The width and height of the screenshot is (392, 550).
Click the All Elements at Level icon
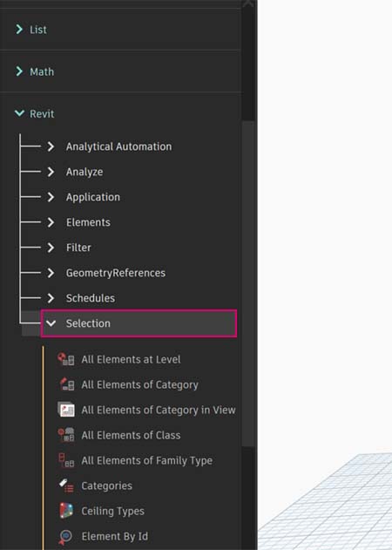click(66, 359)
